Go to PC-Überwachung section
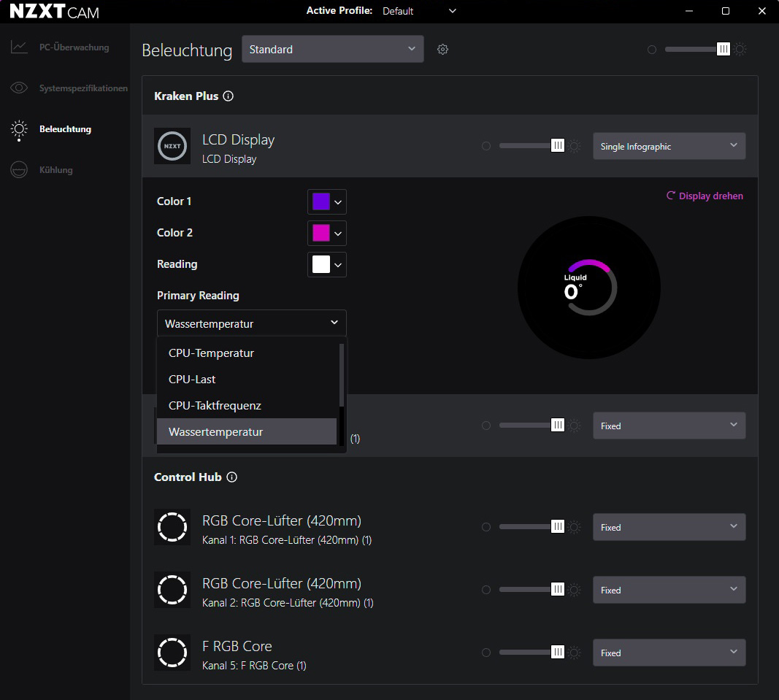 tap(74, 47)
